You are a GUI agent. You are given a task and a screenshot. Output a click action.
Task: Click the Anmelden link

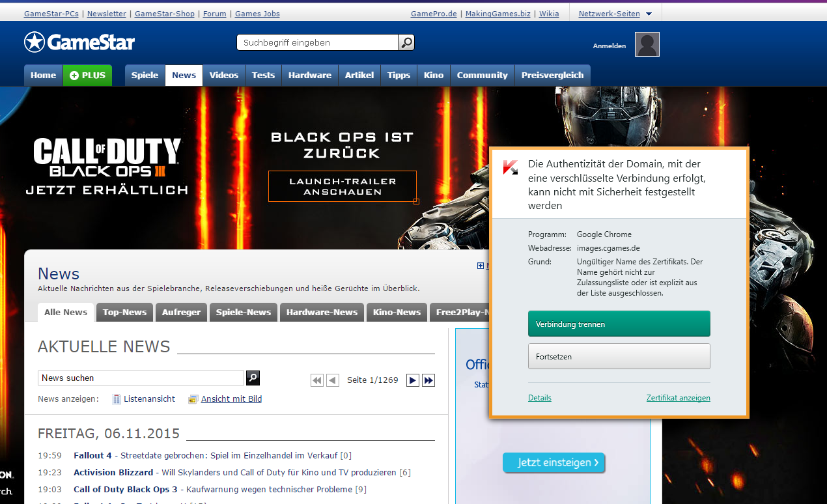point(609,46)
